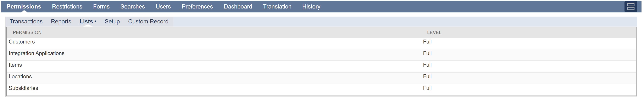Switch to the Reports subtab
Viewport: 644px width, 104px height.
click(61, 22)
